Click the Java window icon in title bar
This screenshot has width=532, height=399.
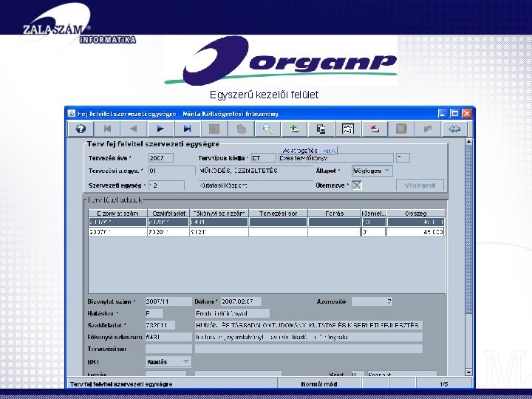(71, 113)
